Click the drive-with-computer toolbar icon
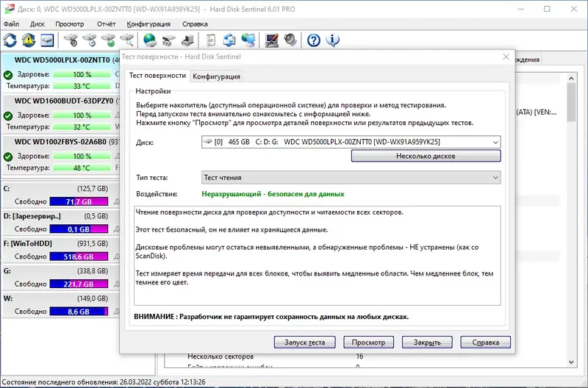The image size is (588, 388). tap(187, 40)
